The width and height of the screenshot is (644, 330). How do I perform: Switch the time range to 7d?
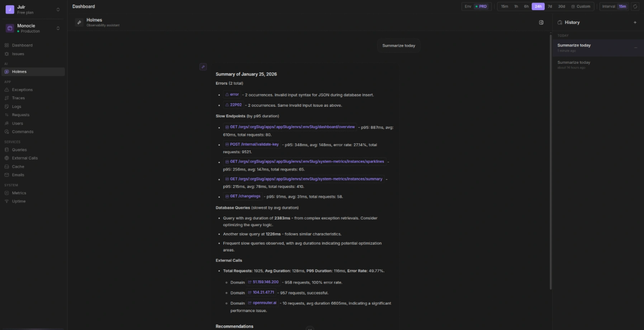pyautogui.click(x=549, y=6)
